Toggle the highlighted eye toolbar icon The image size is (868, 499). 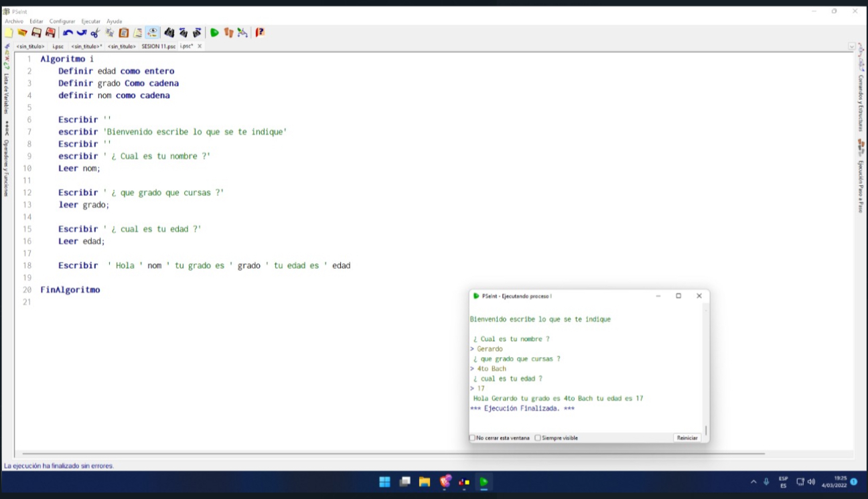pyautogui.click(x=152, y=32)
